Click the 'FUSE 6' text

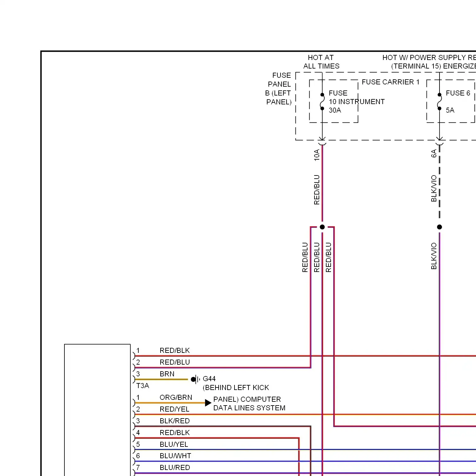click(x=458, y=93)
